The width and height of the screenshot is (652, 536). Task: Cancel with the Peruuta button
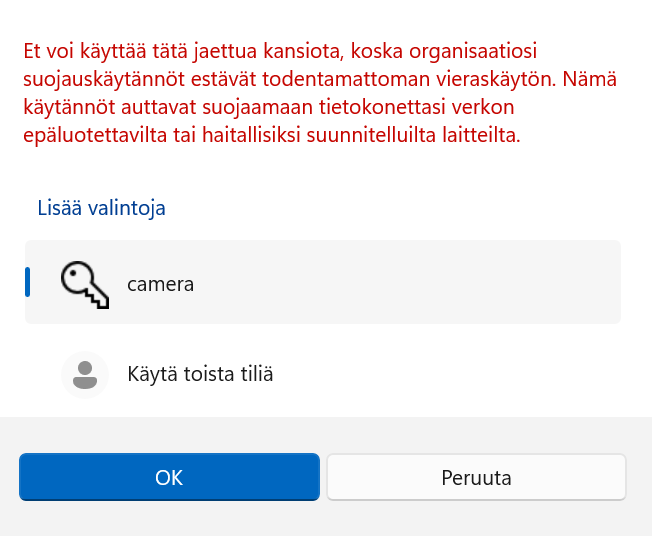click(476, 478)
